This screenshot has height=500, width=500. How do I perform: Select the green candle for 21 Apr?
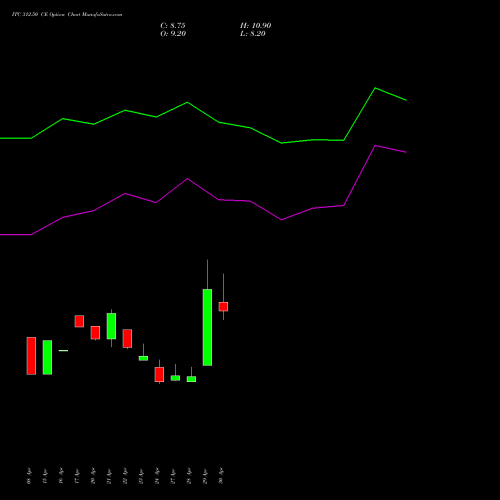click(x=111, y=326)
